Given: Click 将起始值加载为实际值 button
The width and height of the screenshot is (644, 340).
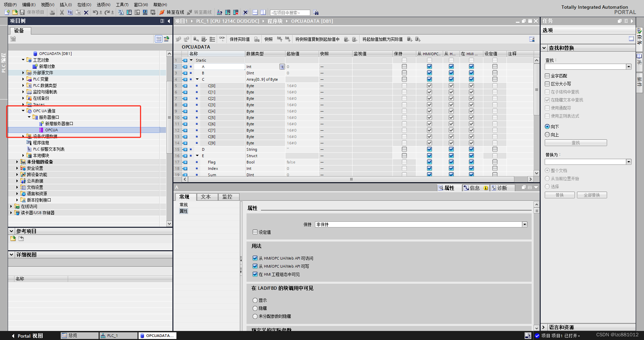Looking at the screenshot, I should 382,39.
